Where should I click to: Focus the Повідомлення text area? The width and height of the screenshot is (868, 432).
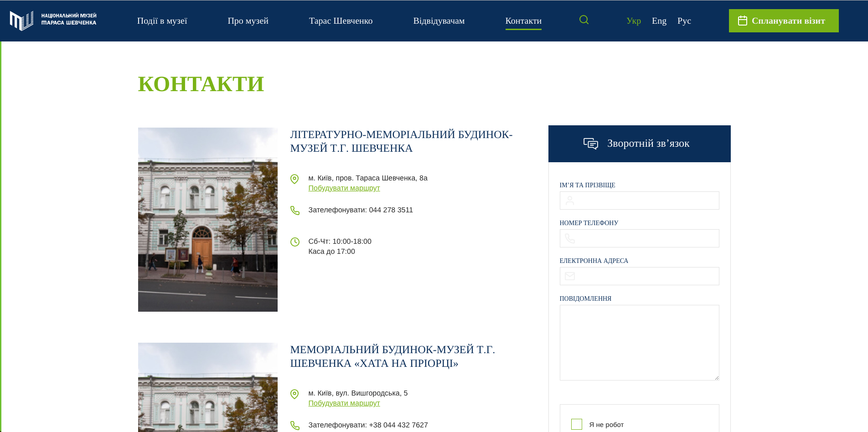[640, 343]
